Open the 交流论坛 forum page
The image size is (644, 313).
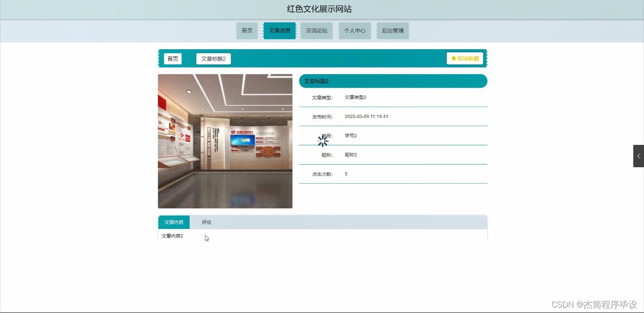point(317,30)
